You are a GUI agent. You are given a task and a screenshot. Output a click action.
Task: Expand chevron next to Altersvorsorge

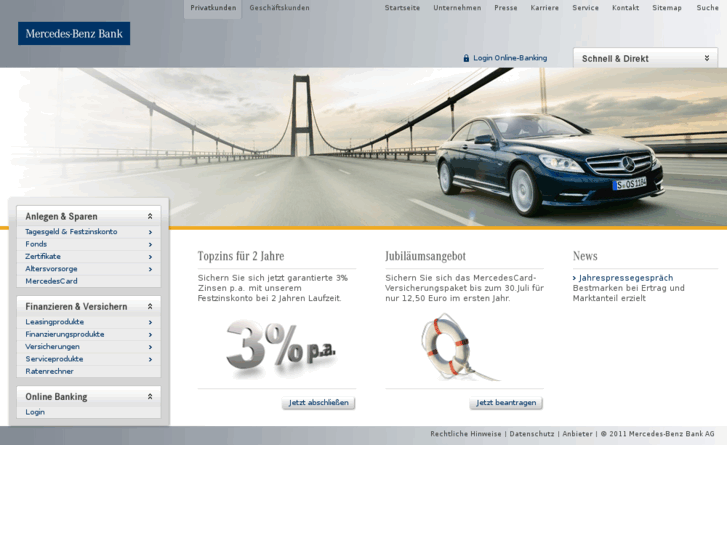[150, 269]
